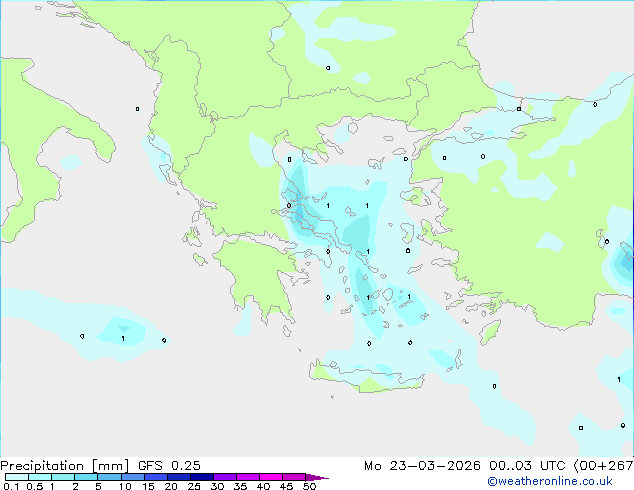Click the weatheronline.co.uk copyright link
This screenshot has height=490, width=634.
point(550,481)
